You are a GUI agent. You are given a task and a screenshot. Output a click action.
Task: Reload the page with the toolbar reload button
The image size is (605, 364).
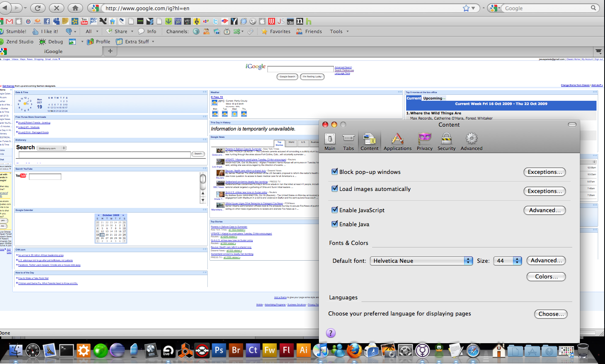point(37,8)
